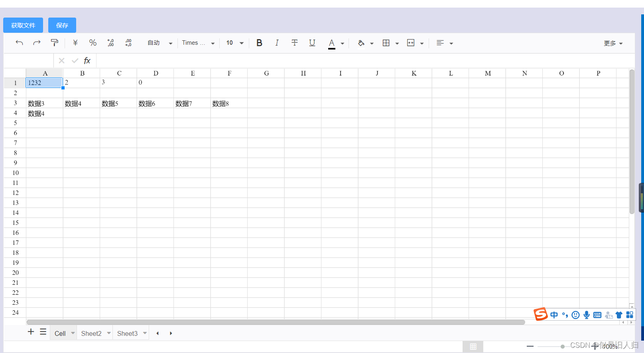Activate the format painter brush
This screenshot has width=644, height=353.
point(55,43)
